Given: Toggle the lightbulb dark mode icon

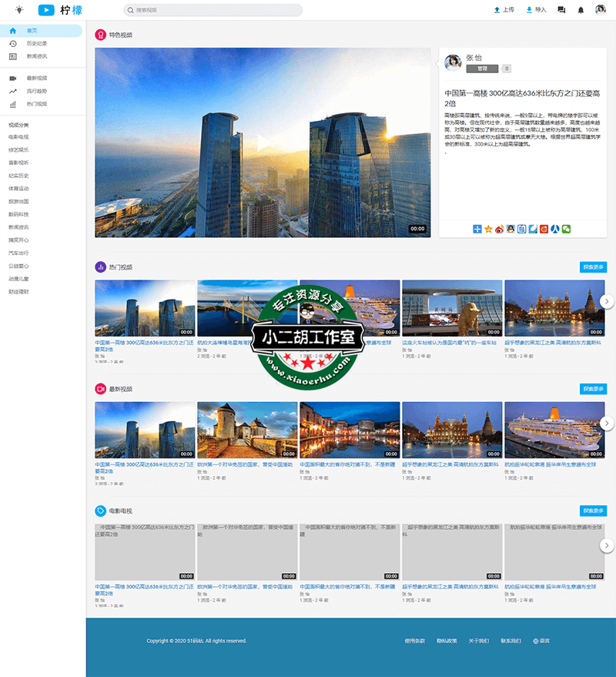Looking at the screenshot, I should pos(19,10).
